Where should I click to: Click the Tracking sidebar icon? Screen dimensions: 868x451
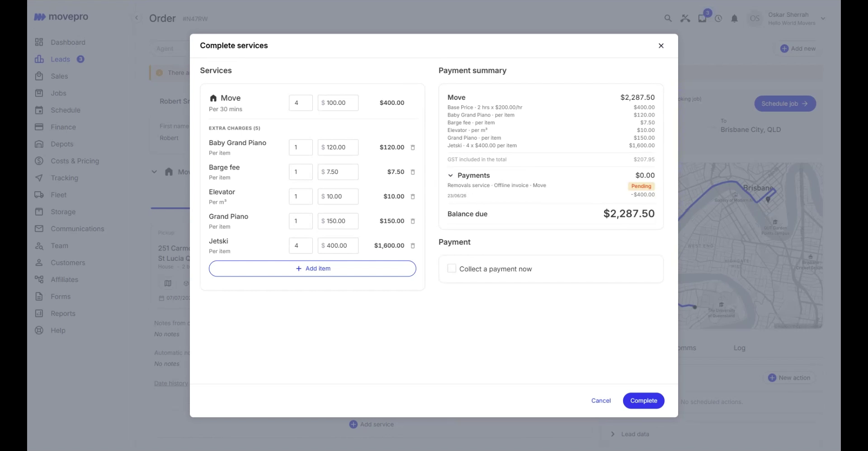click(x=39, y=178)
